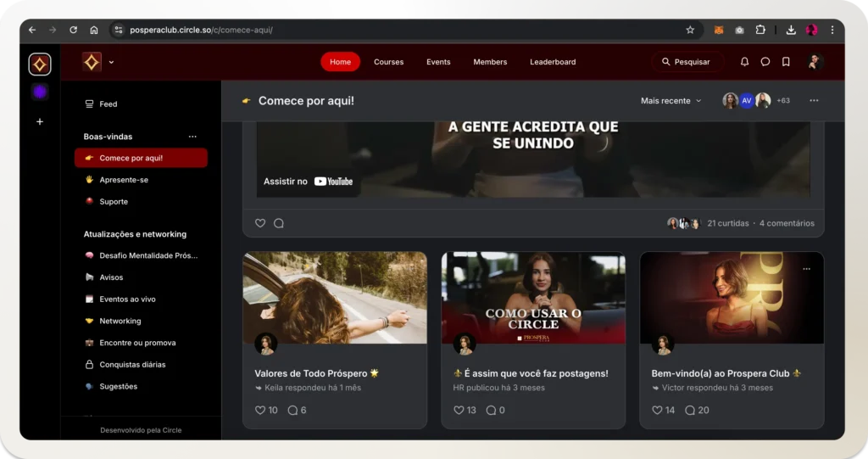Open the bookmarks icon in header
This screenshot has height=459, width=868.
click(x=786, y=62)
